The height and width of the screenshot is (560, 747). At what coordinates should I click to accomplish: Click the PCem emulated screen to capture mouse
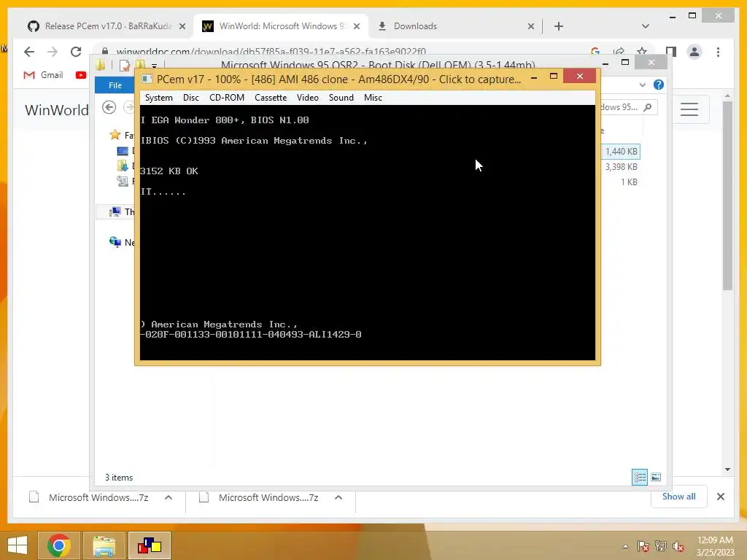368,233
